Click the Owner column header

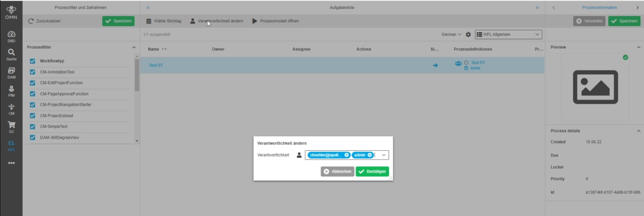coord(218,49)
